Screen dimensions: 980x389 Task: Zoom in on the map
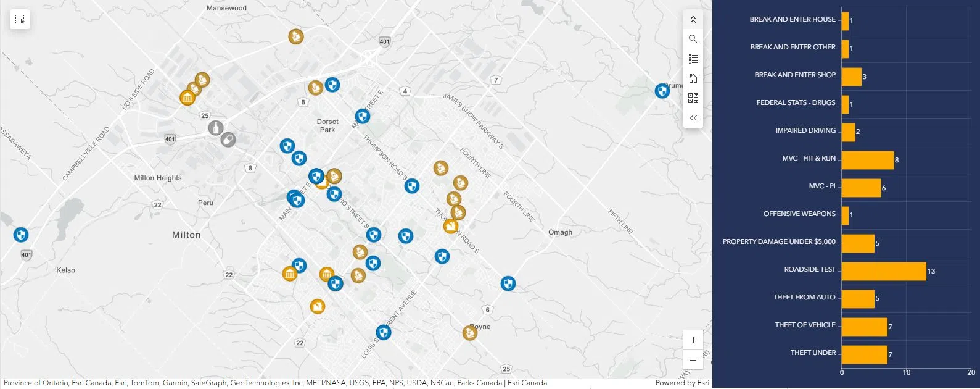(x=693, y=340)
